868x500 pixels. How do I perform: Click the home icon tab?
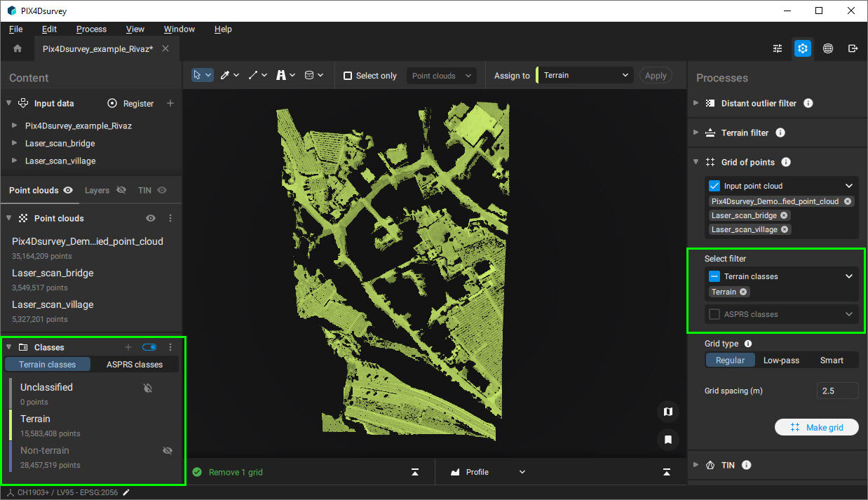click(x=18, y=48)
